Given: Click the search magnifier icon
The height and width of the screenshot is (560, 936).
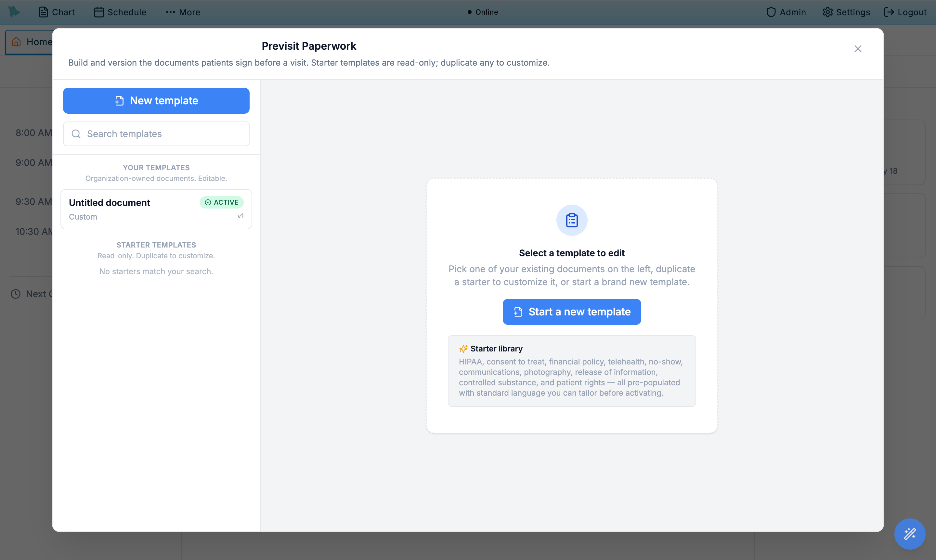Looking at the screenshot, I should click(x=76, y=134).
